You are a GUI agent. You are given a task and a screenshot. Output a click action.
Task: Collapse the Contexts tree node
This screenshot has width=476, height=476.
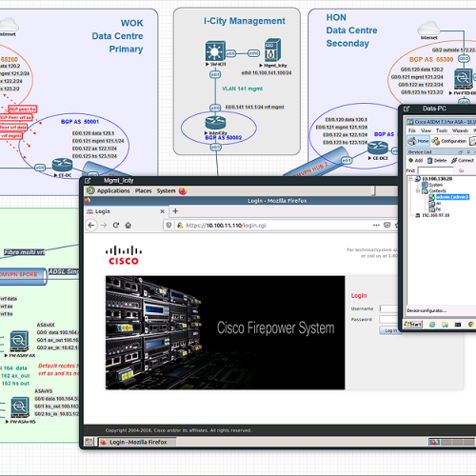(418, 190)
